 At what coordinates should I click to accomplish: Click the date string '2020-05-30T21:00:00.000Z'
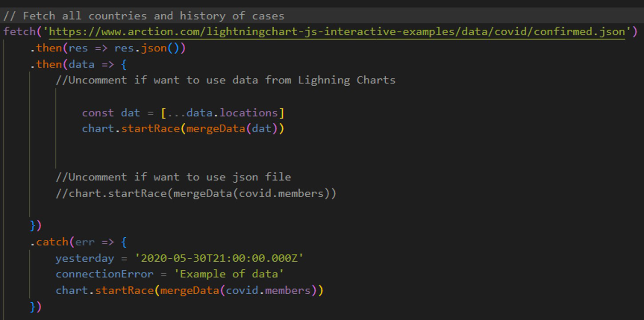point(219,258)
